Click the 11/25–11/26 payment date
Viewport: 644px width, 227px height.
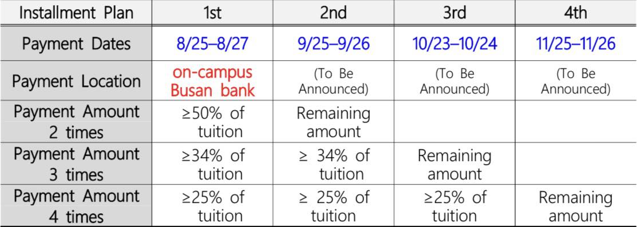click(x=575, y=44)
